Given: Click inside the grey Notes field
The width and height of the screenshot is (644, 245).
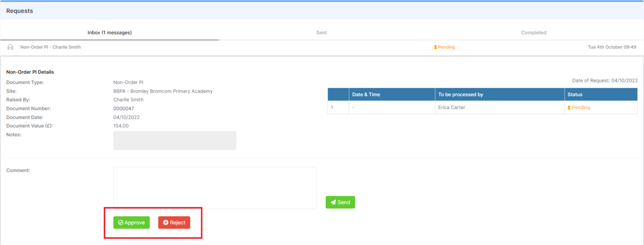Looking at the screenshot, I should coord(174,141).
